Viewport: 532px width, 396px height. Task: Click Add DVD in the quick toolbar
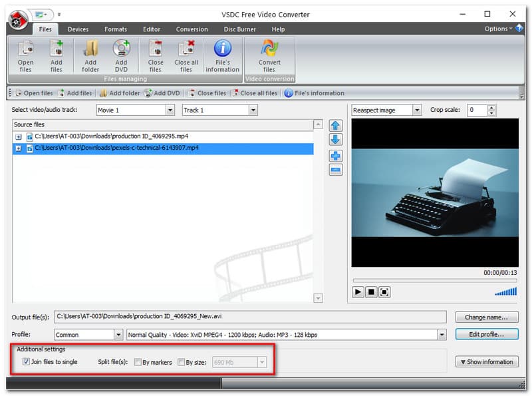162,93
